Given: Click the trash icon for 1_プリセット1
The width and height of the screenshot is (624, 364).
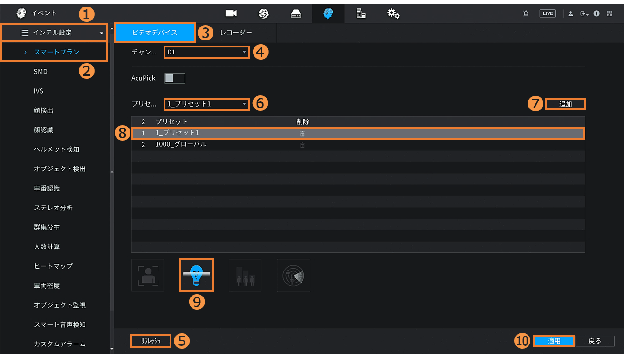Looking at the screenshot, I should pyautogui.click(x=302, y=134).
